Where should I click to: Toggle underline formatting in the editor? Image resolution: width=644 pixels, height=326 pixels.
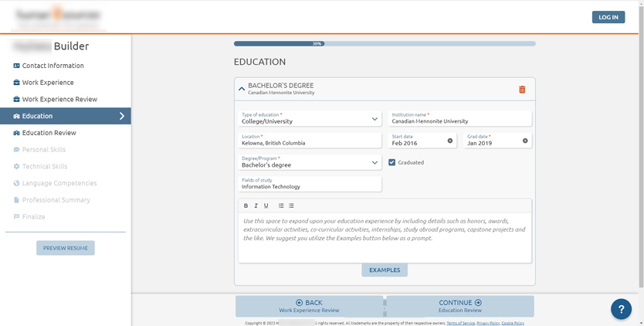[266, 205]
